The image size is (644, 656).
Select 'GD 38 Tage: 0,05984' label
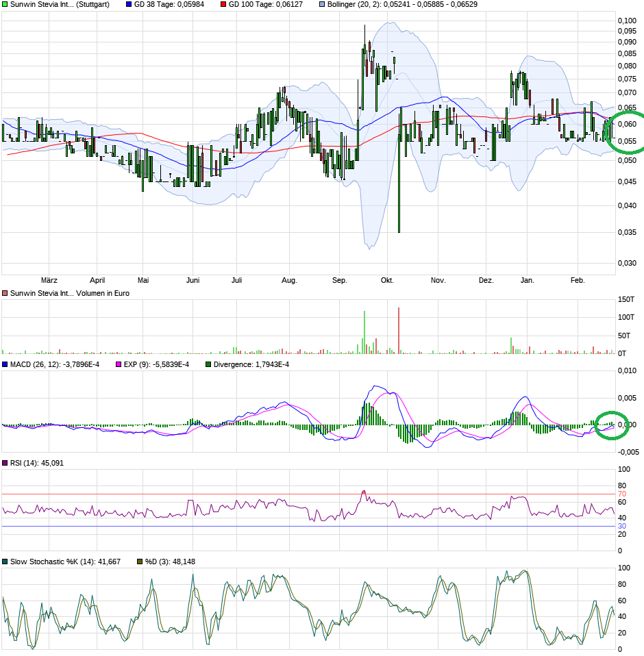click(169, 4)
